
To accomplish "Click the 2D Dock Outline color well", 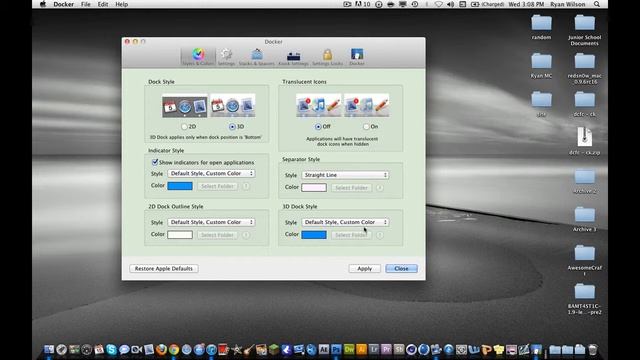I will tap(180, 235).
